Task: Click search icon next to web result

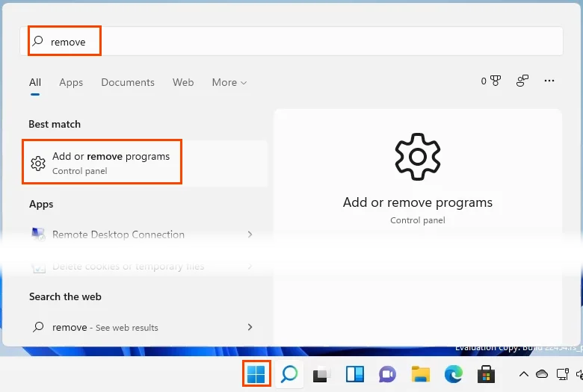Action: click(38, 327)
